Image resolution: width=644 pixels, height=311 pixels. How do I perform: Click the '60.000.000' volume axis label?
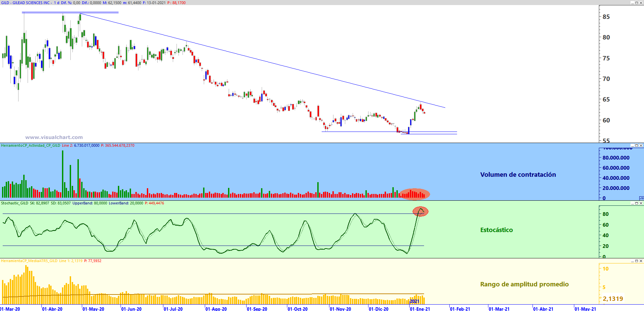click(x=616, y=168)
